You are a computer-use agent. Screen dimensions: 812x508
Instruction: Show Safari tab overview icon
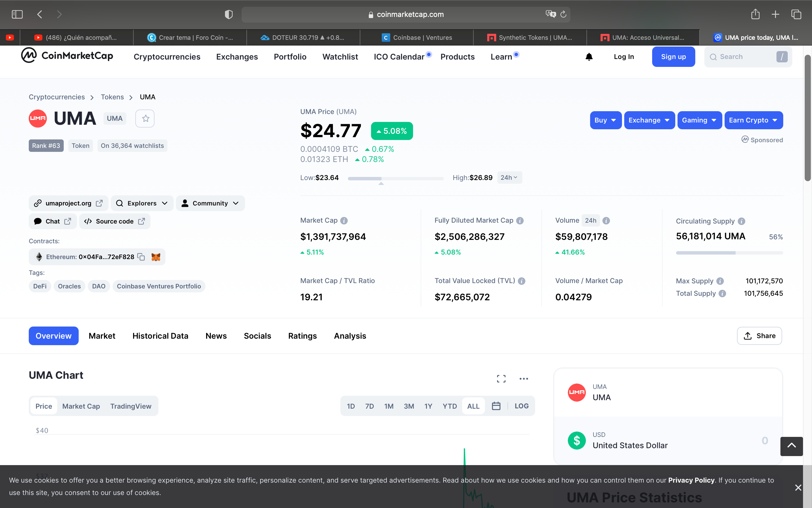coord(796,14)
